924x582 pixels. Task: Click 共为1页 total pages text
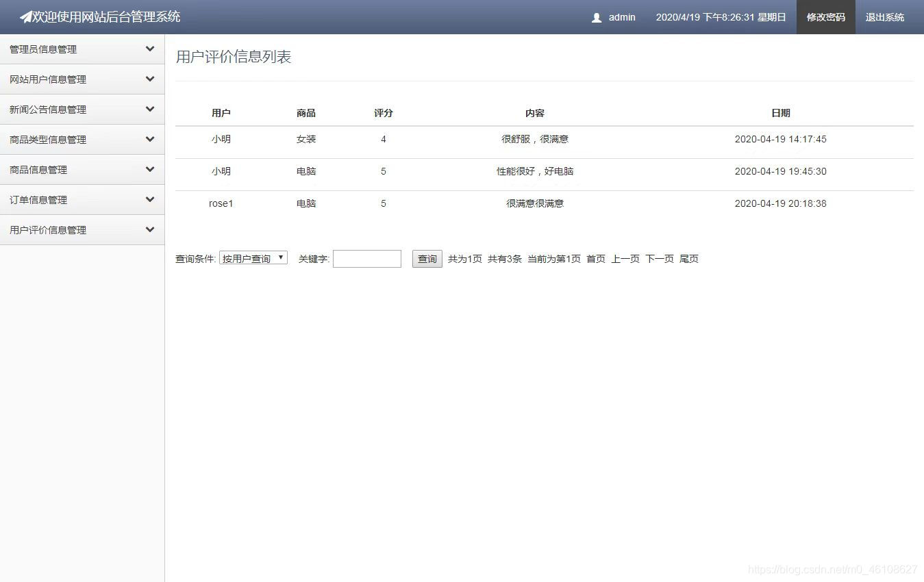pyautogui.click(x=465, y=259)
